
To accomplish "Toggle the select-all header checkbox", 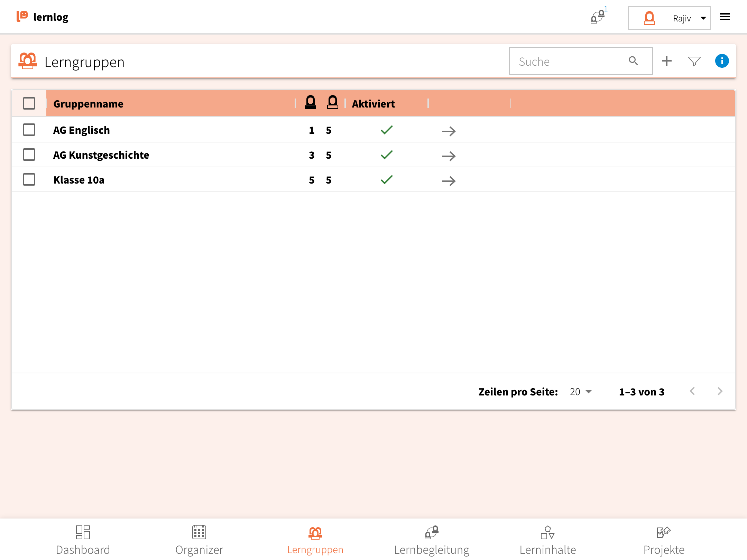I will coord(29,103).
